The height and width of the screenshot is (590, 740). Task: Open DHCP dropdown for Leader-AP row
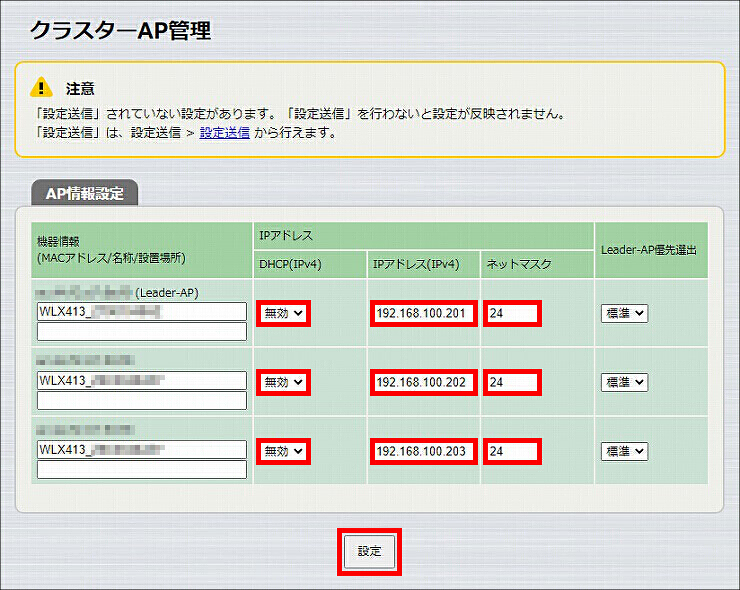(284, 313)
